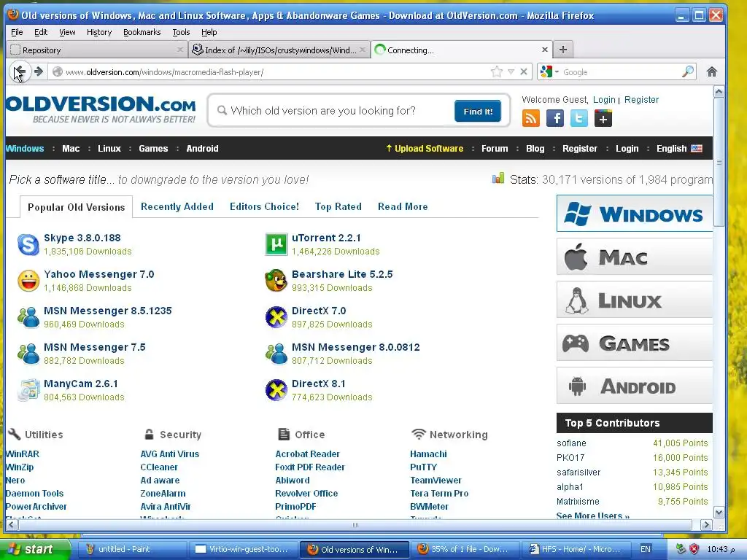The image size is (747, 560).
Task: Click the MSN Messenger 7.5 icon
Action: pos(28,354)
